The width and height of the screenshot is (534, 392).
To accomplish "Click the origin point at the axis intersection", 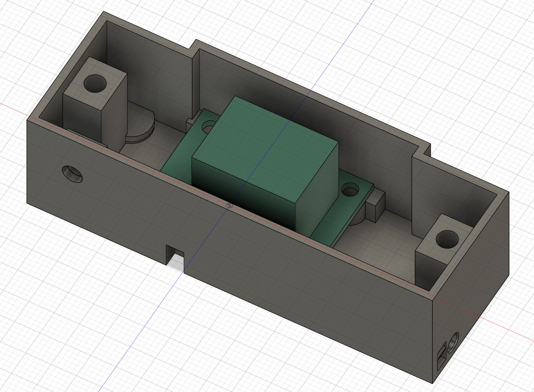I will click(230, 206).
